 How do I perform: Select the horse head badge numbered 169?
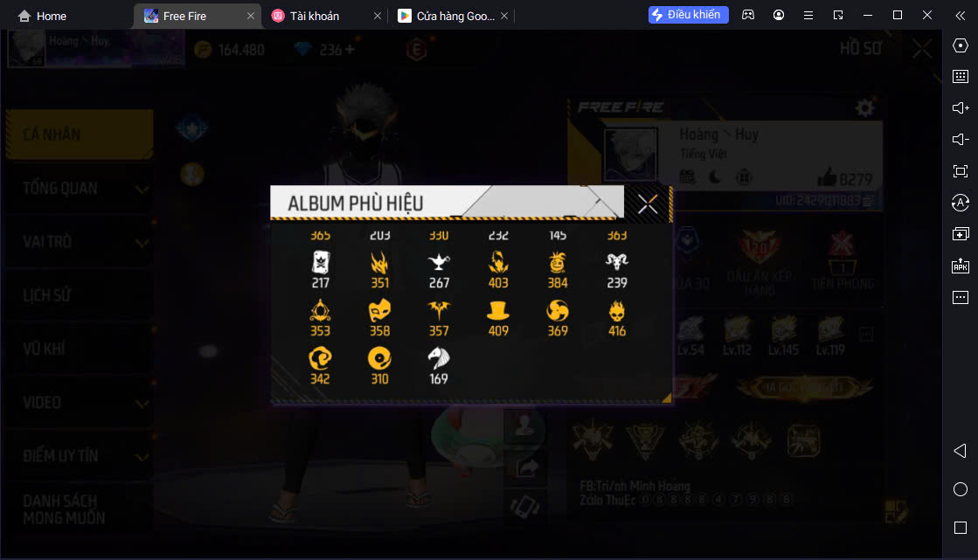point(439,366)
